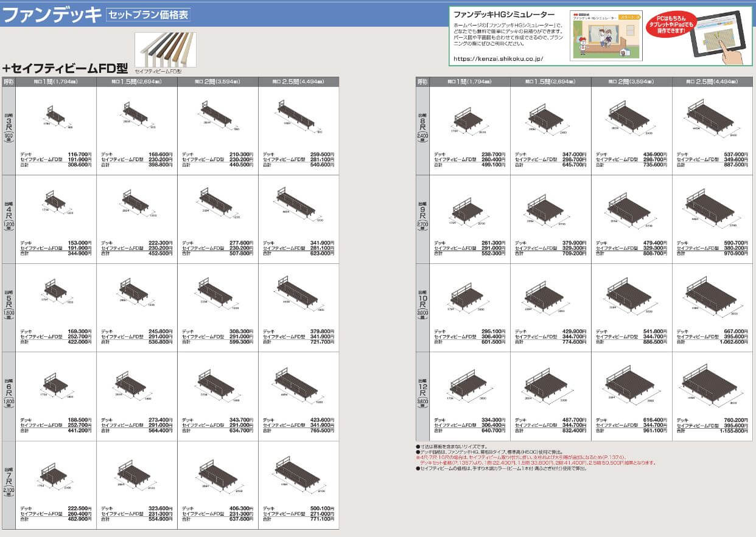Click the red note starting デッキセット価格(P.1357)
The image size is (756, 537).
point(537,463)
